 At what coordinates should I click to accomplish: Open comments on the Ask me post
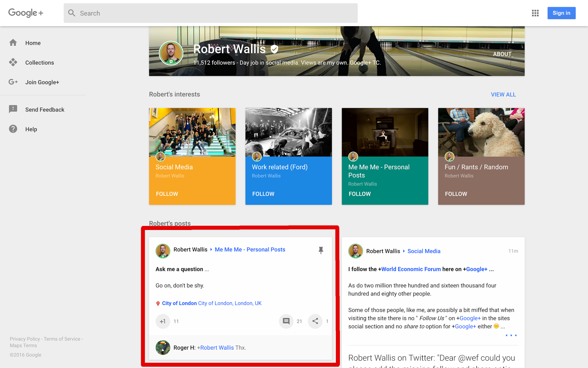[x=286, y=321]
